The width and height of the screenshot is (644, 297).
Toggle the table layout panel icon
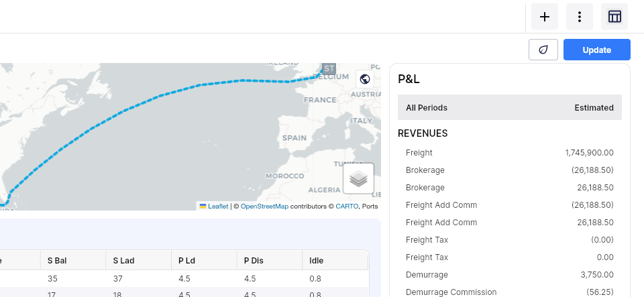[614, 16]
